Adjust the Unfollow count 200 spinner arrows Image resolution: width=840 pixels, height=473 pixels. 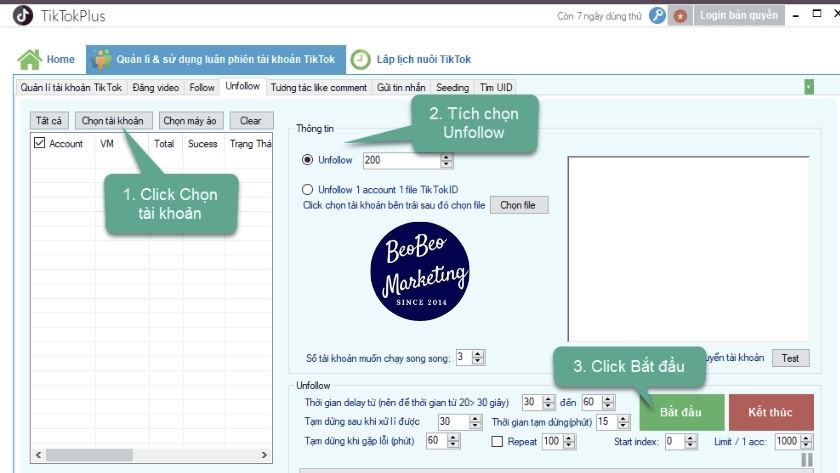[446, 160]
